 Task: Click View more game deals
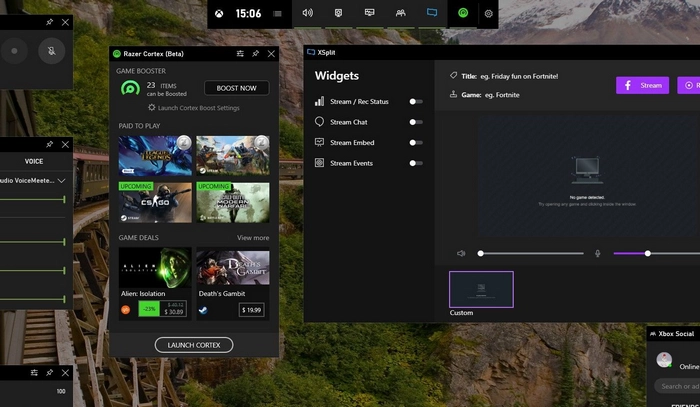point(253,237)
